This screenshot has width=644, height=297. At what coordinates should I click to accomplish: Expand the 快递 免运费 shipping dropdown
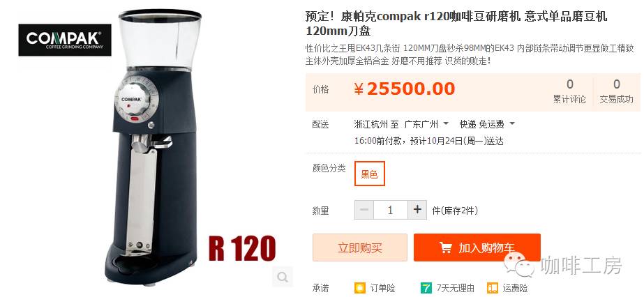pyautogui.click(x=487, y=123)
